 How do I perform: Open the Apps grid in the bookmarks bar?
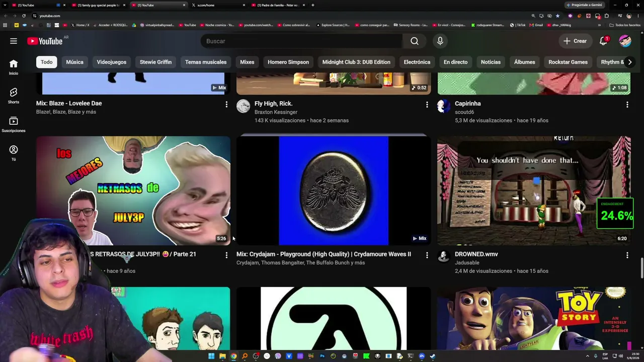[x=5, y=25]
